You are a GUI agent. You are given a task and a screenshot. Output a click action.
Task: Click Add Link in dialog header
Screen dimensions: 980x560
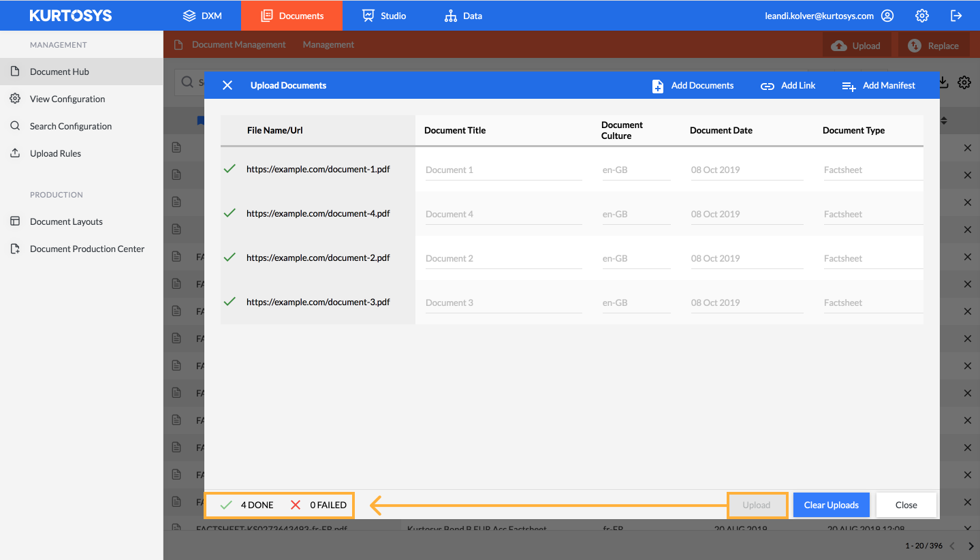(x=788, y=86)
